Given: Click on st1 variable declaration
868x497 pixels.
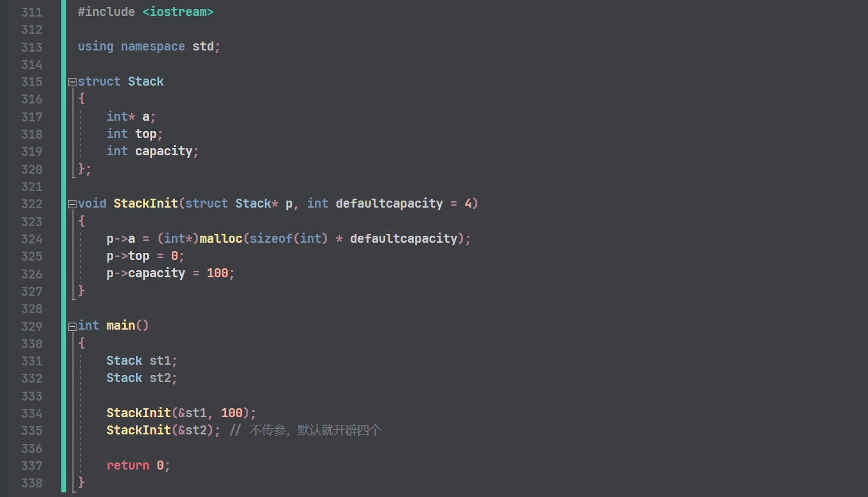Looking at the screenshot, I should [160, 360].
